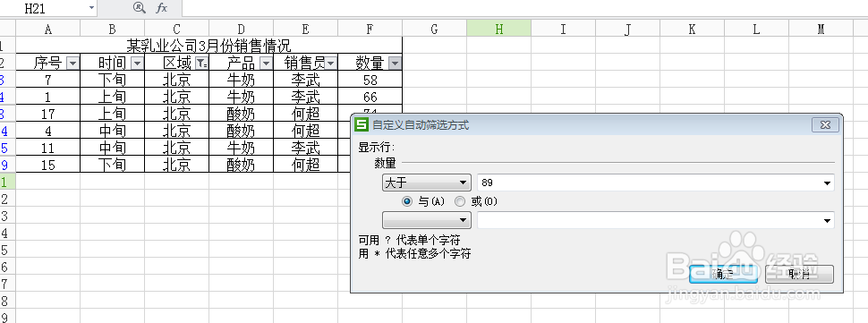868x323 pixels.
Task: Click the 序号 cell containing 7
Action: 48,80
